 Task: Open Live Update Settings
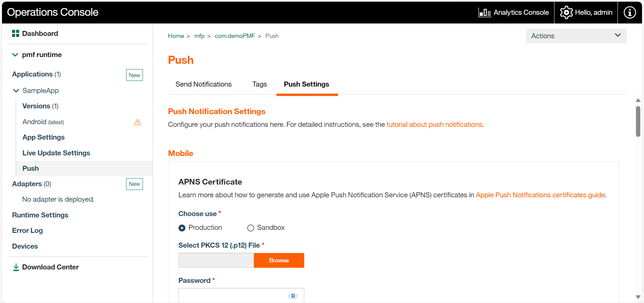[56, 153]
